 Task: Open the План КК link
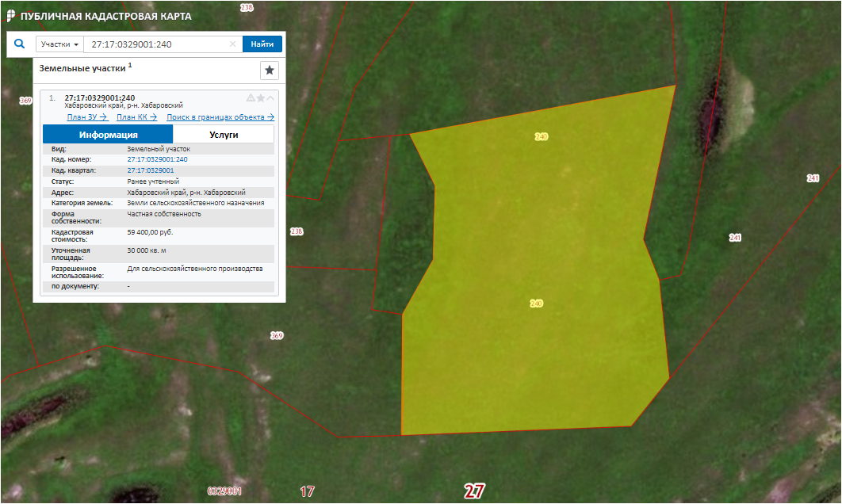136,117
